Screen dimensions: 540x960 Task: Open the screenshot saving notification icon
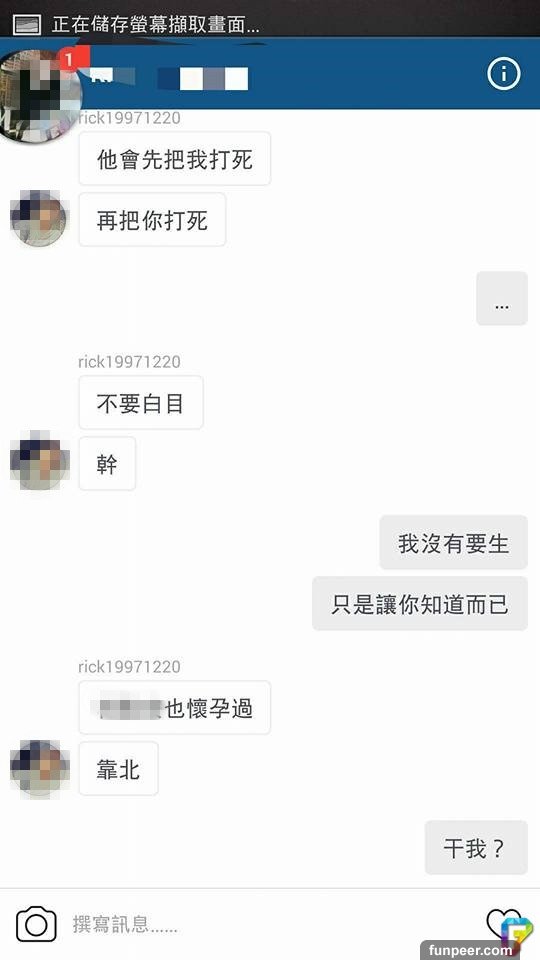(x=27, y=24)
